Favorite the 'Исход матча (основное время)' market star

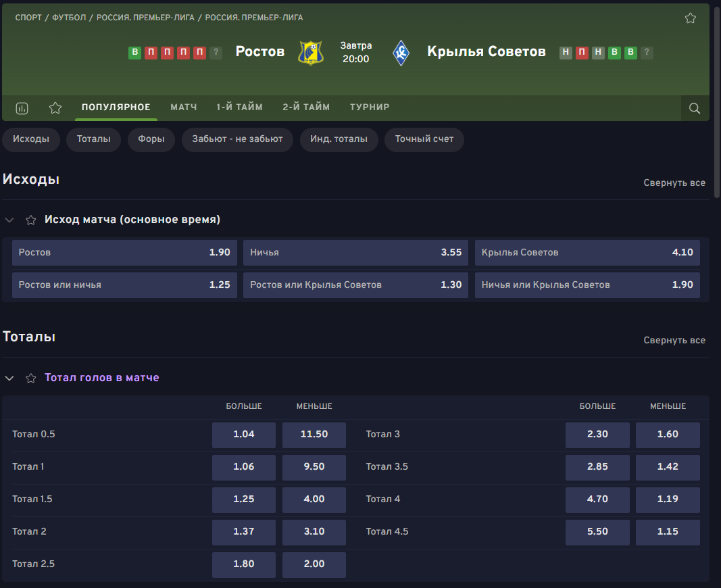pyautogui.click(x=31, y=220)
